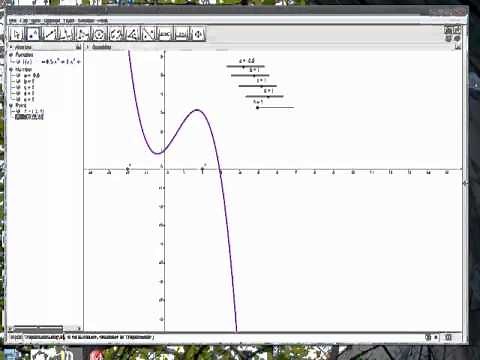Click the scroll arrow at Algebra scrollbar's right end

tap(79, 329)
